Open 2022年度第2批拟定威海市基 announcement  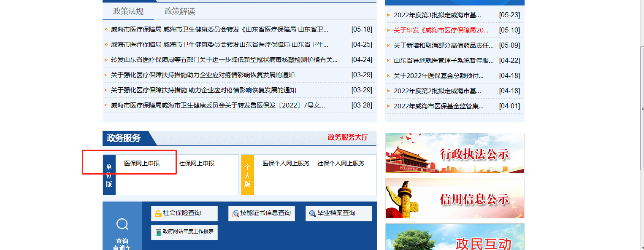point(437,91)
